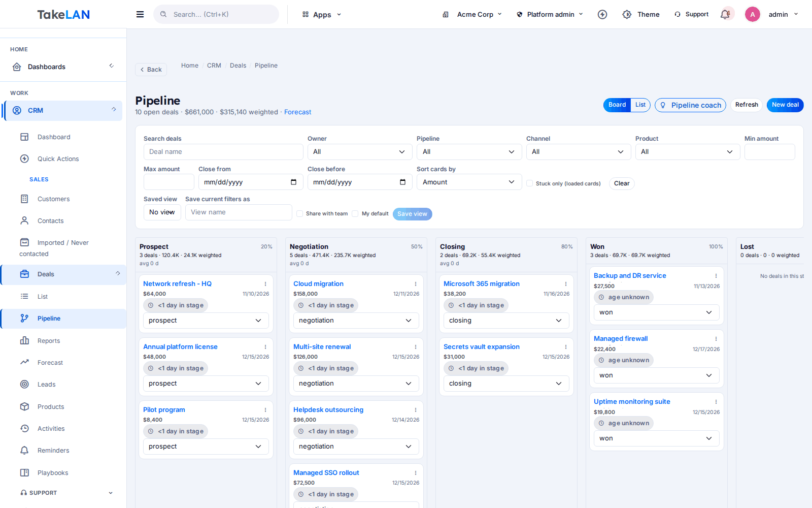This screenshot has width=812, height=508.
Task: Open options menu on Network refresh - HQ card
Action: pyautogui.click(x=265, y=284)
